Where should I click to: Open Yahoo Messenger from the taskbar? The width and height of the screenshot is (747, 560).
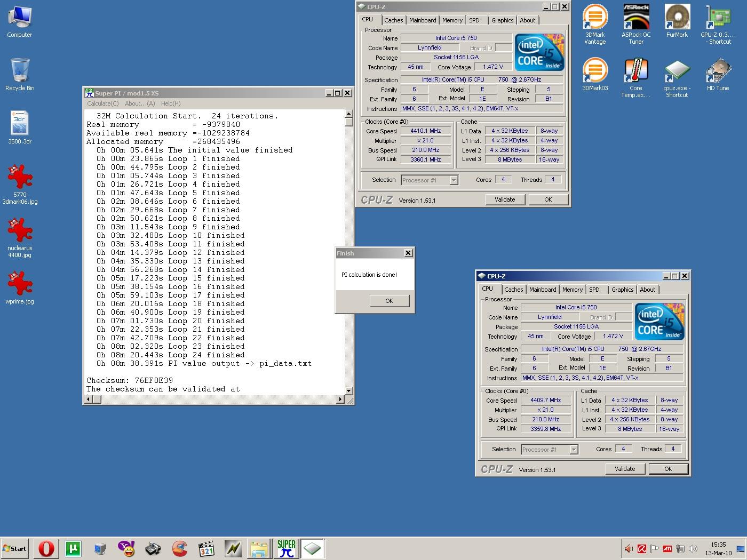pos(126,548)
